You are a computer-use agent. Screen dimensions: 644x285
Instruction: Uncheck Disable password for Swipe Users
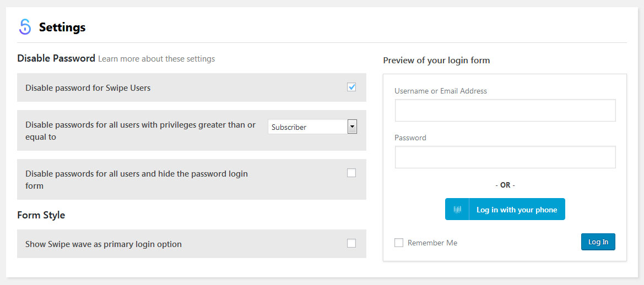[x=351, y=87]
